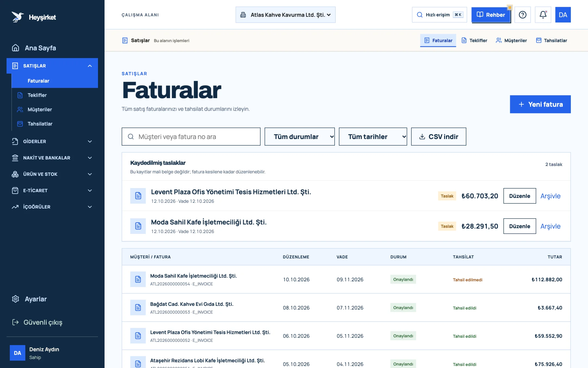Open the Tüm tarihler date dropdown
Image resolution: width=588 pixels, height=368 pixels.
373,137
